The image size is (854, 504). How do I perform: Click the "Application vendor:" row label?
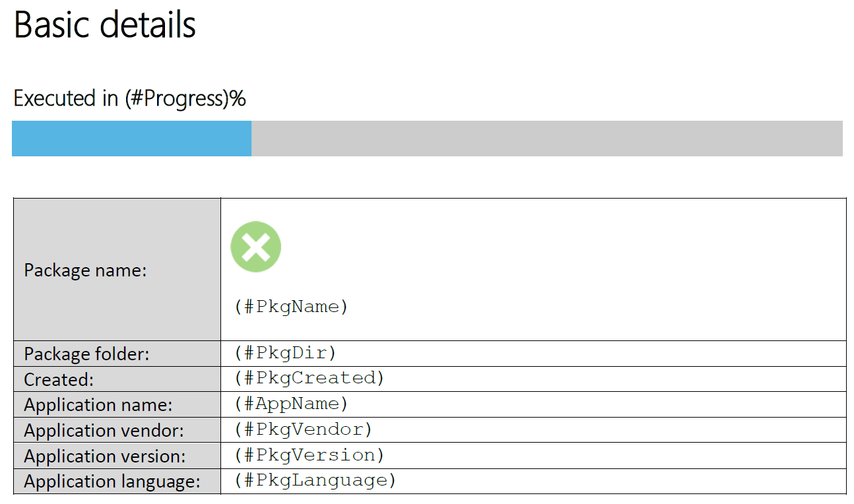tap(104, 431)
